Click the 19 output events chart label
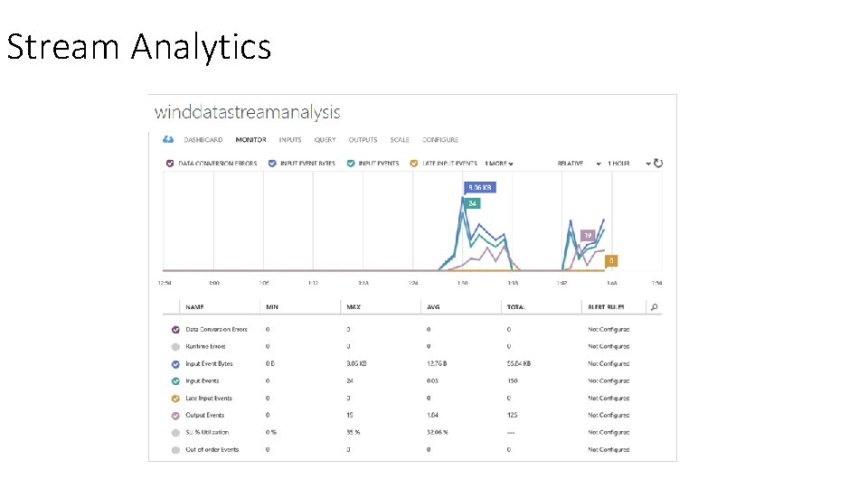This screenshot has width=868, height=488. coord(588,235)
